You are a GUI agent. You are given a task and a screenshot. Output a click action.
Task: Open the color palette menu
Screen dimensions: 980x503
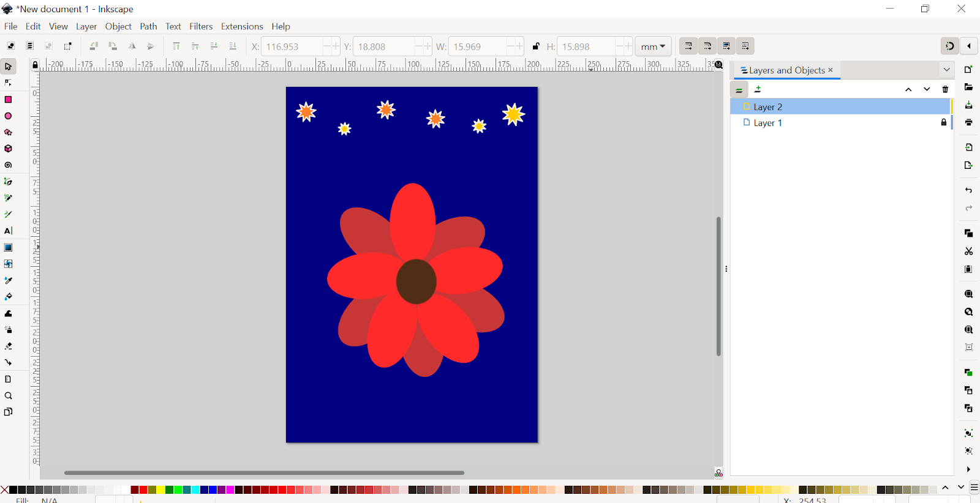click(x=974, y=488)
